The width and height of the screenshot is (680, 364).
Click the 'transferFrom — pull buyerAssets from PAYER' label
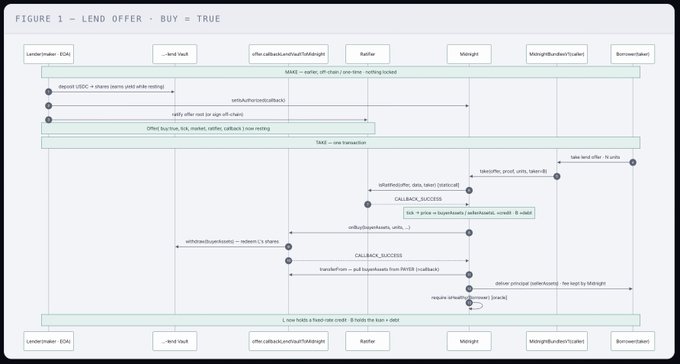pyautogui.click(x=379, y=269)
